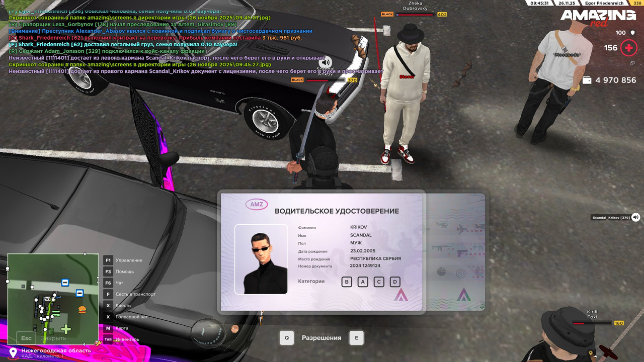Click the key icon at the minimap corner
644x362 pixels.
[x=98, y=343]
